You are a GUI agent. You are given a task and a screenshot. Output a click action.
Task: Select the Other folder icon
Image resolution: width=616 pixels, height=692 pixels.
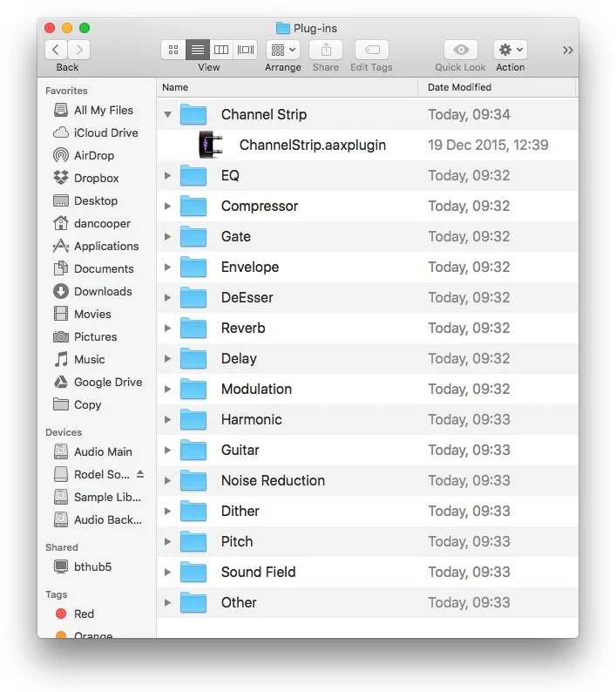193,601
